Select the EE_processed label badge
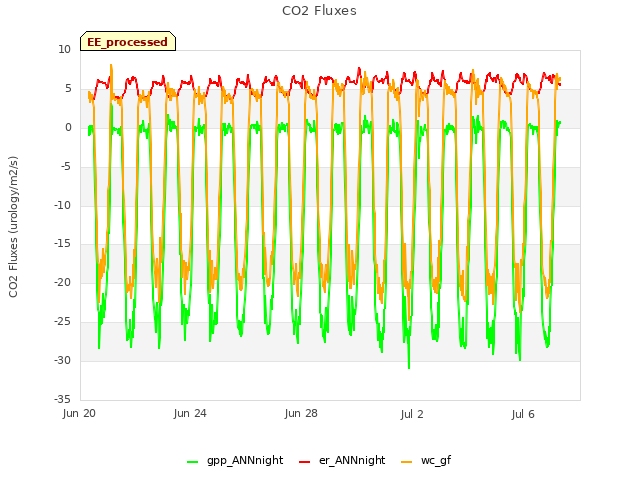Image resolution: width=640 pixels, height=480 pixels. [128, 41]
